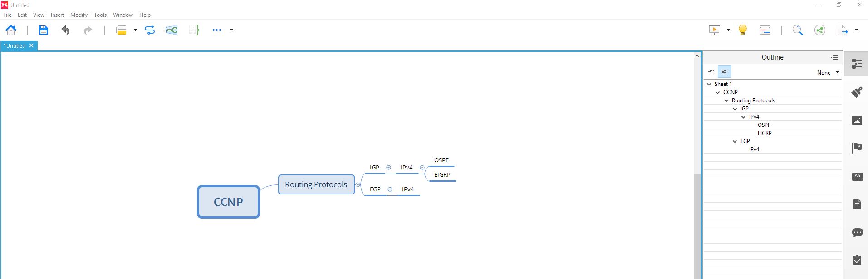
Task: Insert a relationship connector
Action: [x=150, y=30]
